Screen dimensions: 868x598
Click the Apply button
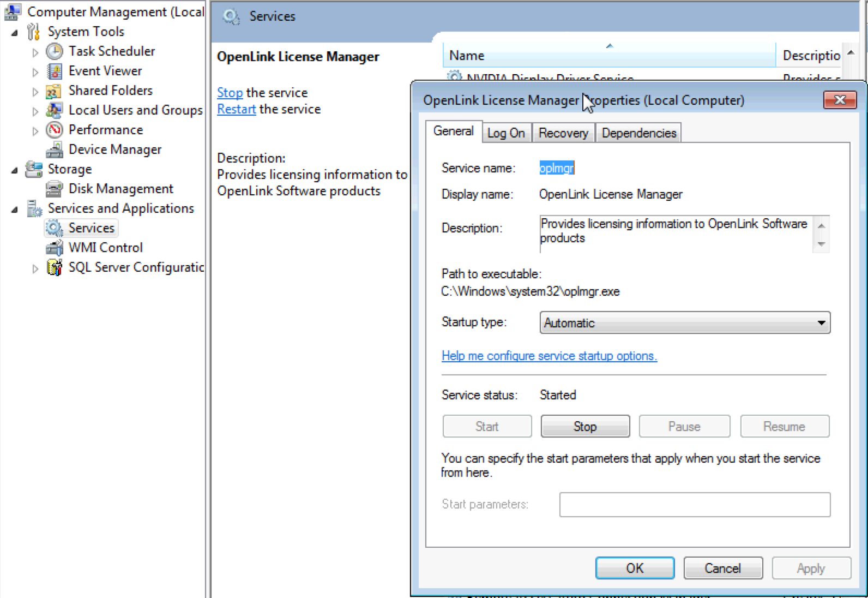[x=811, y=568]
